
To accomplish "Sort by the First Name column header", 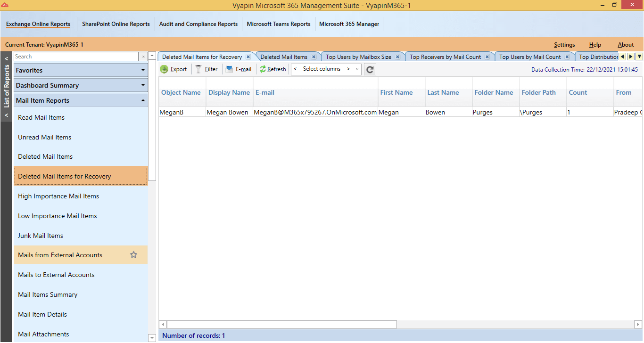I will point(401,92).
